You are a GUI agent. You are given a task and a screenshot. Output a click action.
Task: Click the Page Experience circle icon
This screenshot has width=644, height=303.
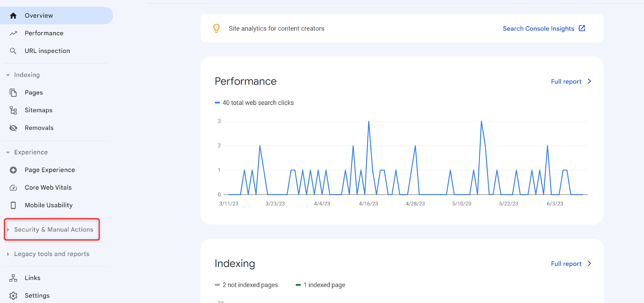(x=13, y=170)
